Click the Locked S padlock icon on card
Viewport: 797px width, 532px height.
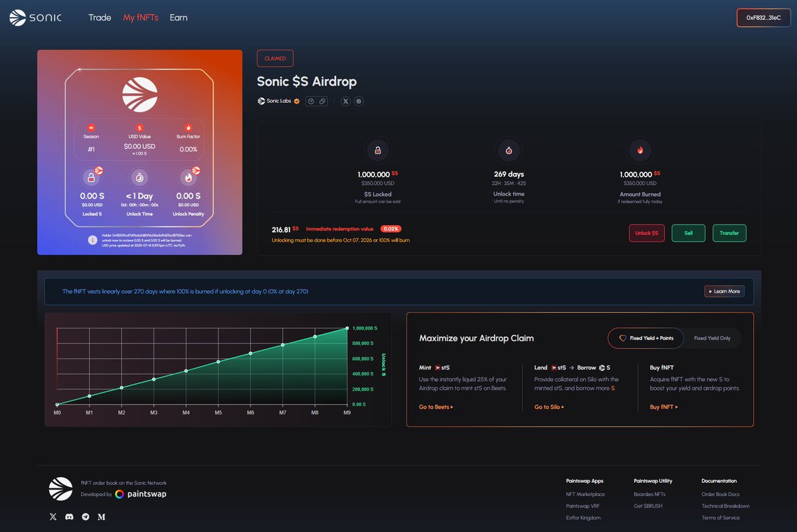(x=92, y=177)
